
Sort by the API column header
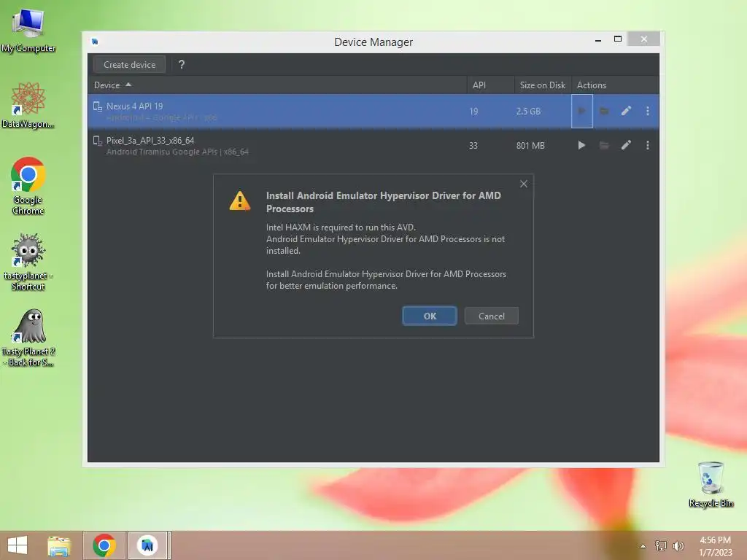pos(491,85)
